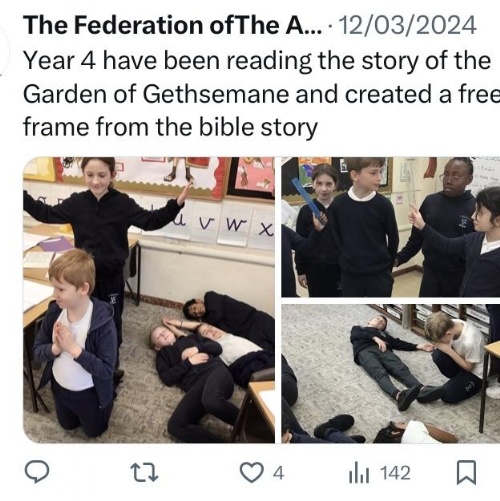Click the 12/03/2024 post date
Image resolution: width=500 pixels, height=501 pixels.
(x=407, y=25)
